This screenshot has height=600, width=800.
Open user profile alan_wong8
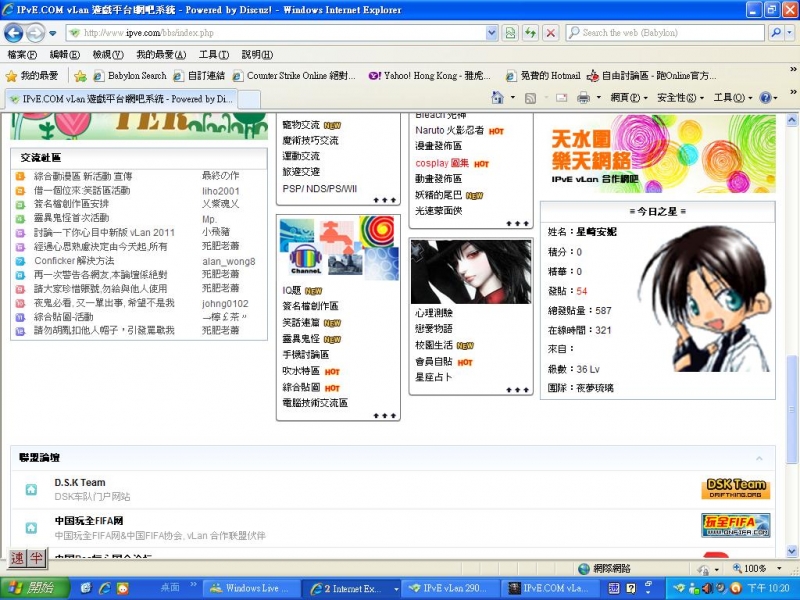(229, 262)
